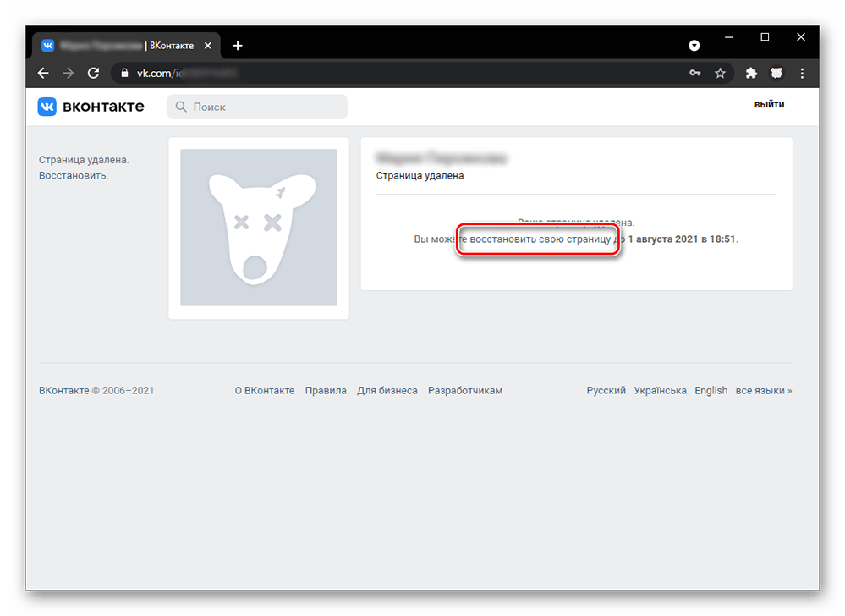Open saved passwords key icon
The height and width of the screenshot is (616, 845).
695,73
